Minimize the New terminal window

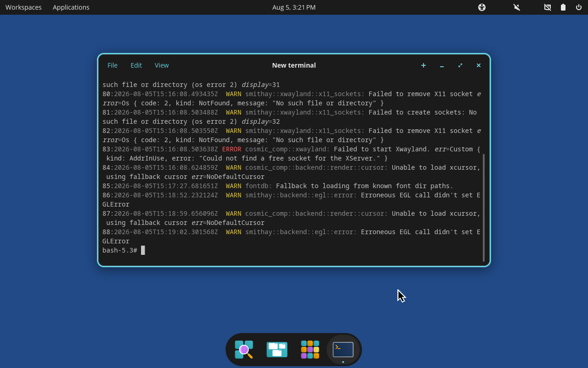point(442,65)
